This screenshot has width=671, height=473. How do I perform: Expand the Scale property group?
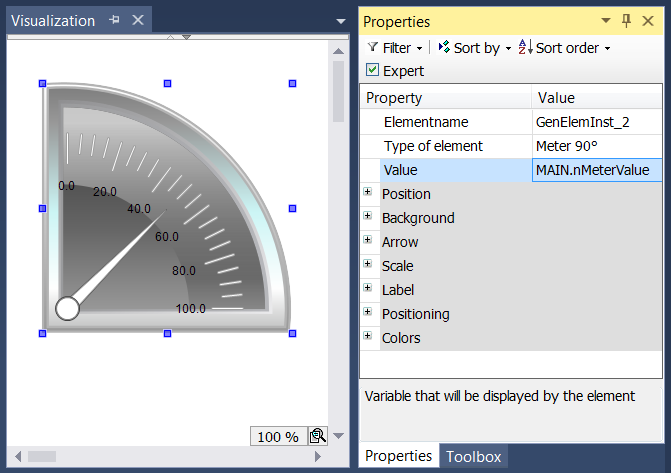[368, 263]
